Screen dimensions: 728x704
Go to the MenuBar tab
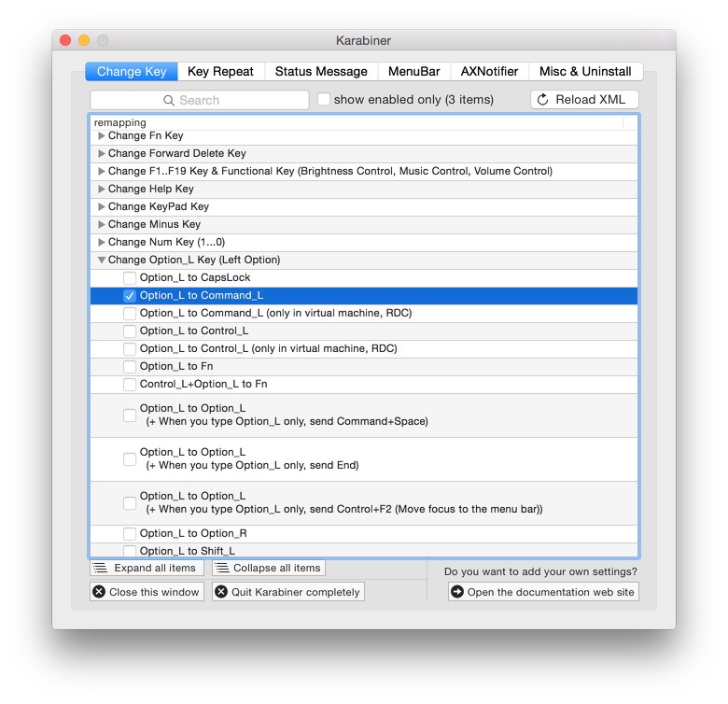click(414, 72)
